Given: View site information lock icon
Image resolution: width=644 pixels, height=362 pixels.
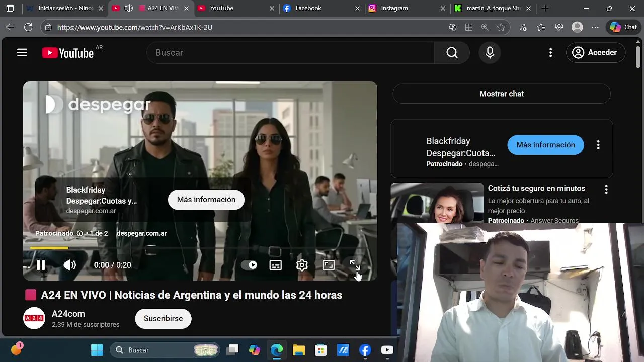Looking at the screenshot, I should 48,27.
